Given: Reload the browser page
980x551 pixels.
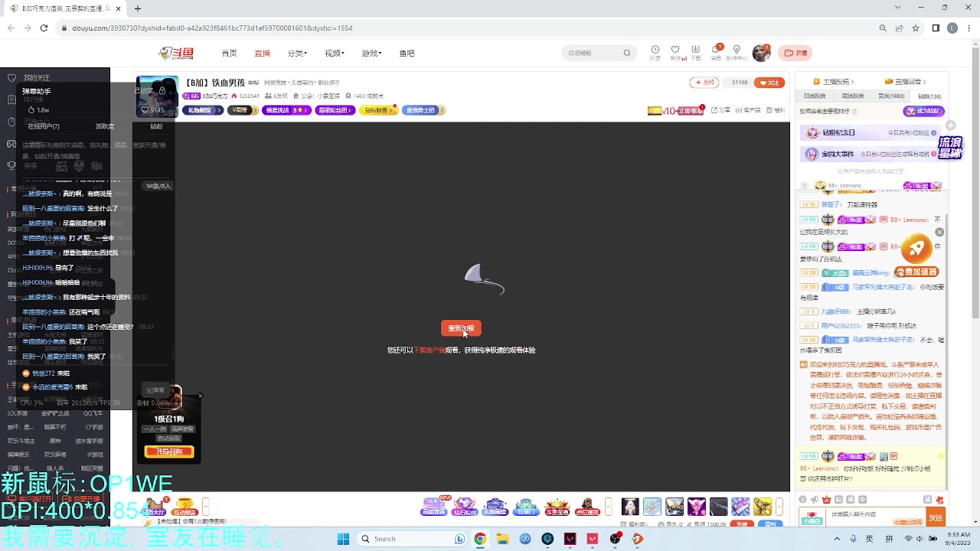Looking at the screenshot, I should click(44, 28).
